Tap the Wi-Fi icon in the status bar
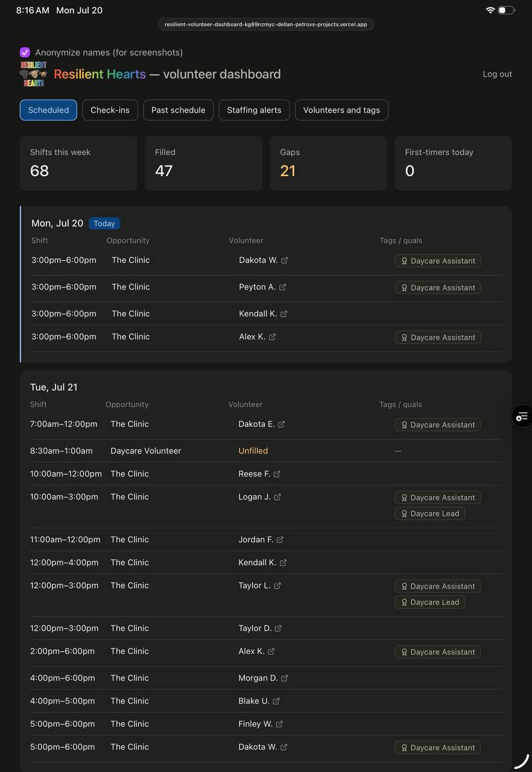 490,10
